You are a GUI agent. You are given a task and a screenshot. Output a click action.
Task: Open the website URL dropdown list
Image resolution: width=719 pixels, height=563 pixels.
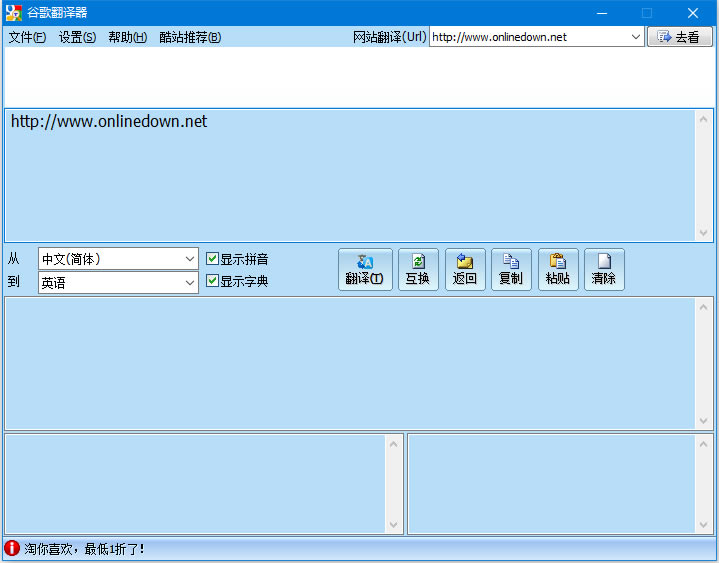[x=636, y=37]
